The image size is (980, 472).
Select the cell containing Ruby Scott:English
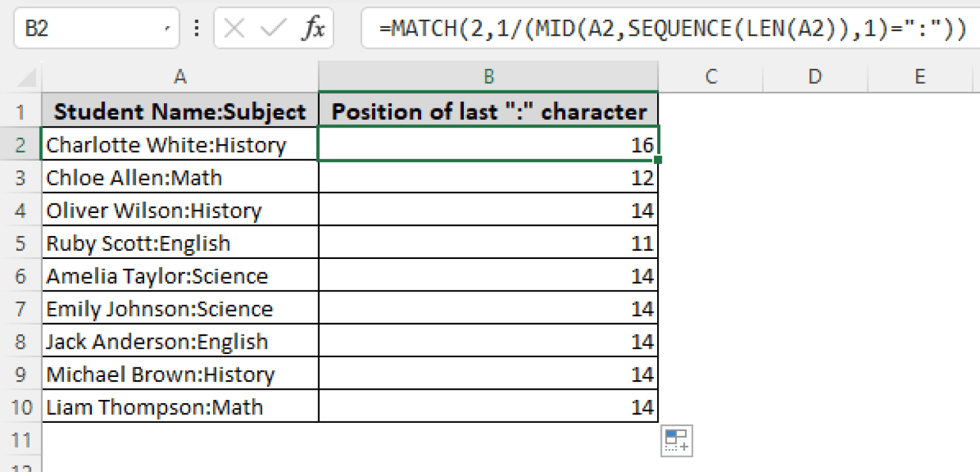tap(181, 242)
